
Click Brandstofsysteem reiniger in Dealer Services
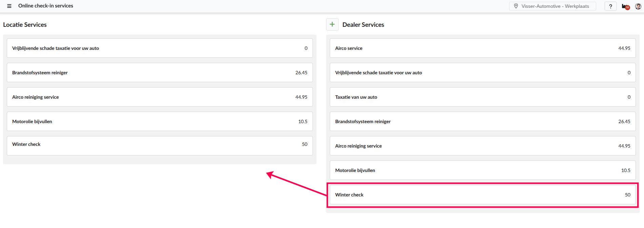(x=482, y=121)
